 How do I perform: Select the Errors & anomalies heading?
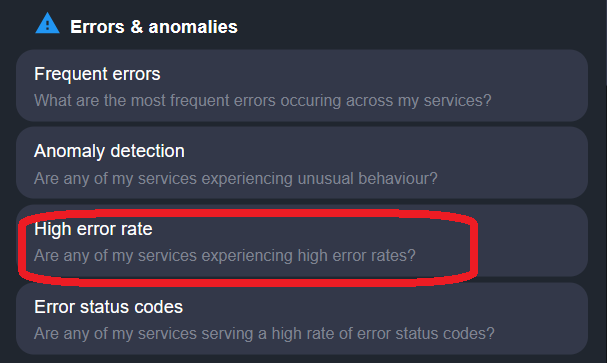pyautogui.click(x=154, y=27)
